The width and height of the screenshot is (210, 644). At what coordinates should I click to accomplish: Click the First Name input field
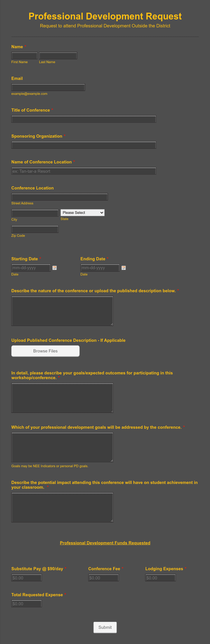(24, 55)
